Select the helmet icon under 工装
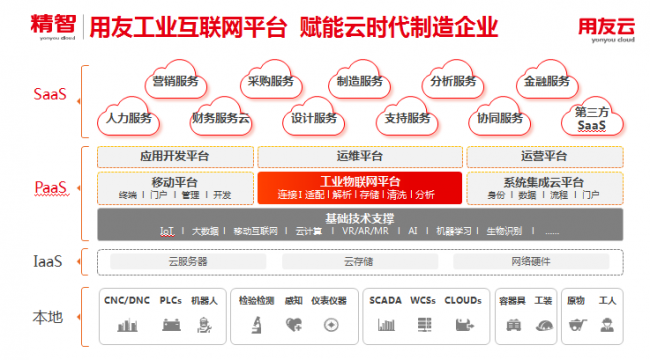Viewport: 650px width, 360px height. click(x=544, y=326)
